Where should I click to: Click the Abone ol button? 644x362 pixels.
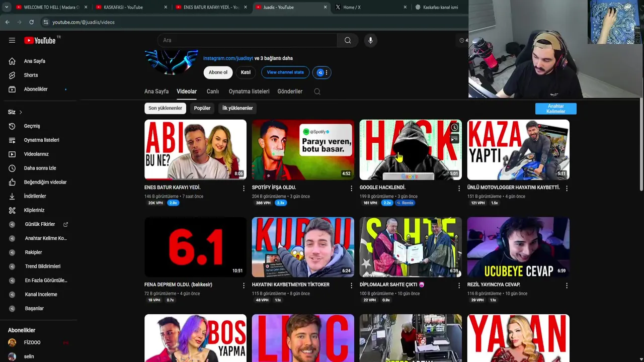[x=218, y=72]
